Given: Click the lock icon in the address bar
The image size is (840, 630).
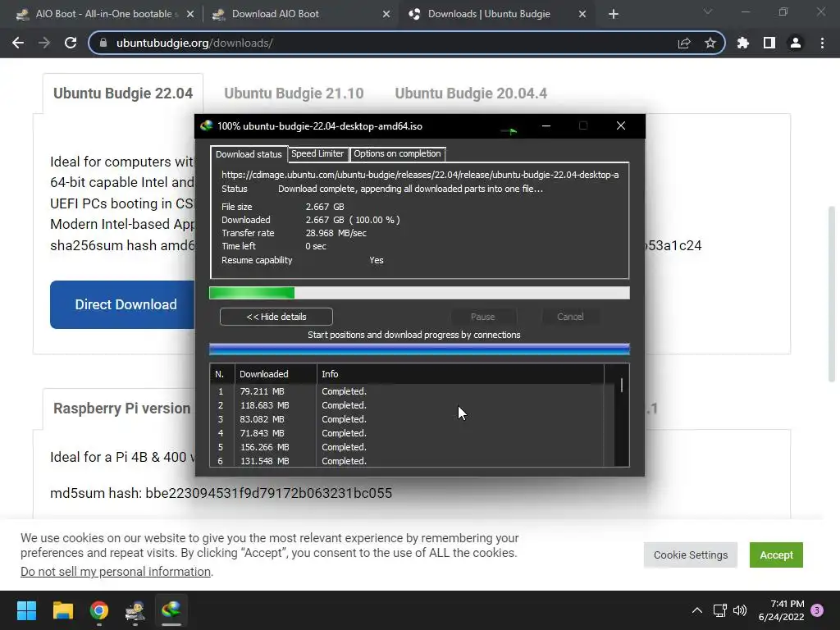Looking at the screenshot, I should click(104, 43).
